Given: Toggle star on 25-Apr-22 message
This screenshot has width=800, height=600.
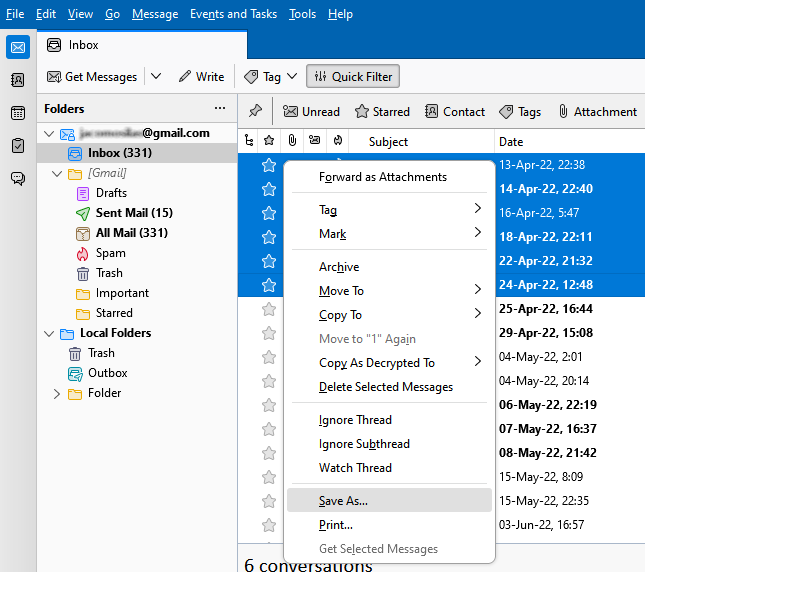Looking at the screenshot, I should pyautogui.click(x=269, y=309).
